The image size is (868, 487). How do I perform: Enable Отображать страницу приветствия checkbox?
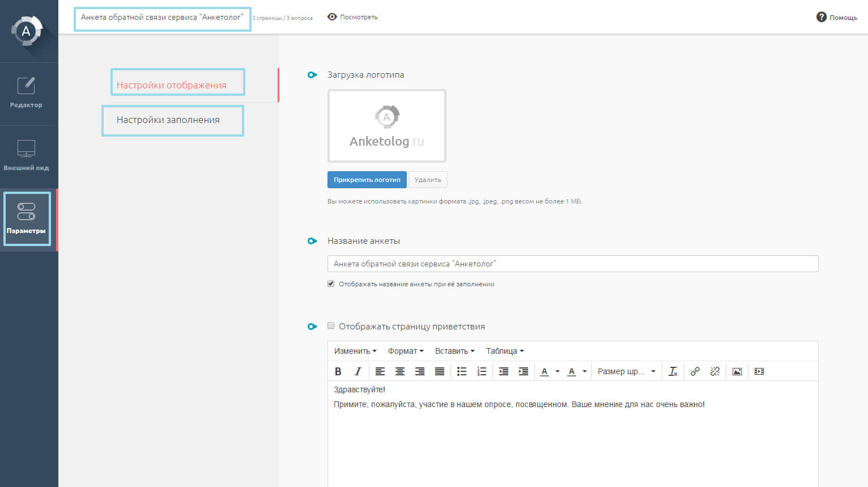tap(331, 325)
